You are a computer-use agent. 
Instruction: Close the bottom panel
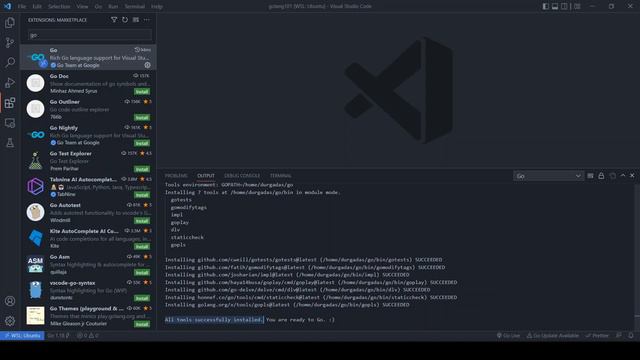[x=632, y=176]
